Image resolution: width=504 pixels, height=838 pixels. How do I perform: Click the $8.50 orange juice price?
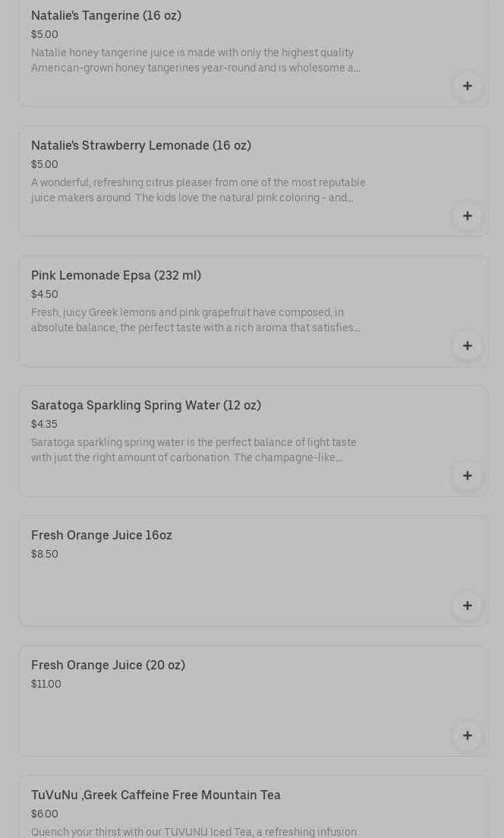(45, 554)
